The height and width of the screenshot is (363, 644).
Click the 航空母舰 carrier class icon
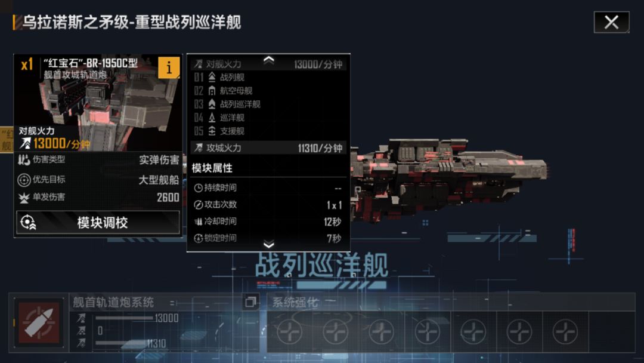pyautogui.click(x=212, y=90)
